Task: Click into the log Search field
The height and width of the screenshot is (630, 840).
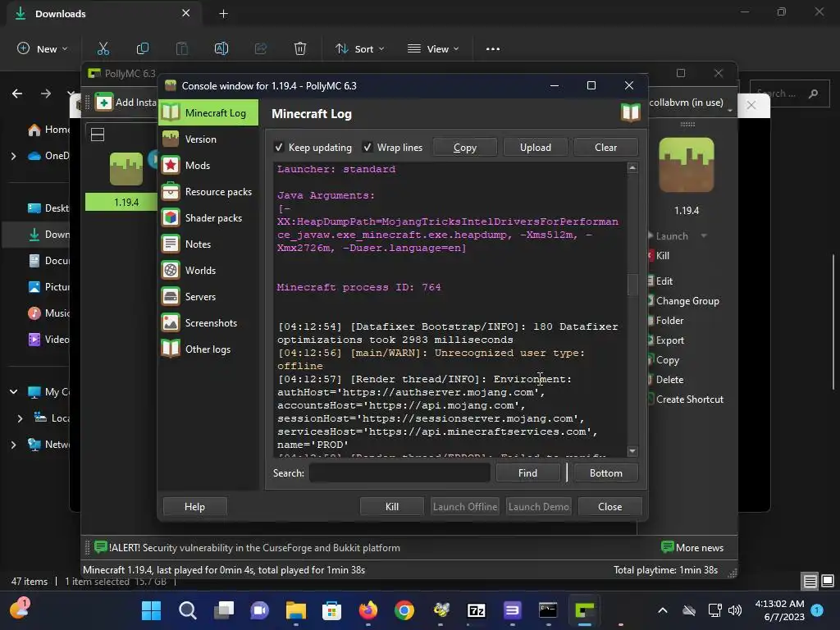Action: [x=399, y=473]
